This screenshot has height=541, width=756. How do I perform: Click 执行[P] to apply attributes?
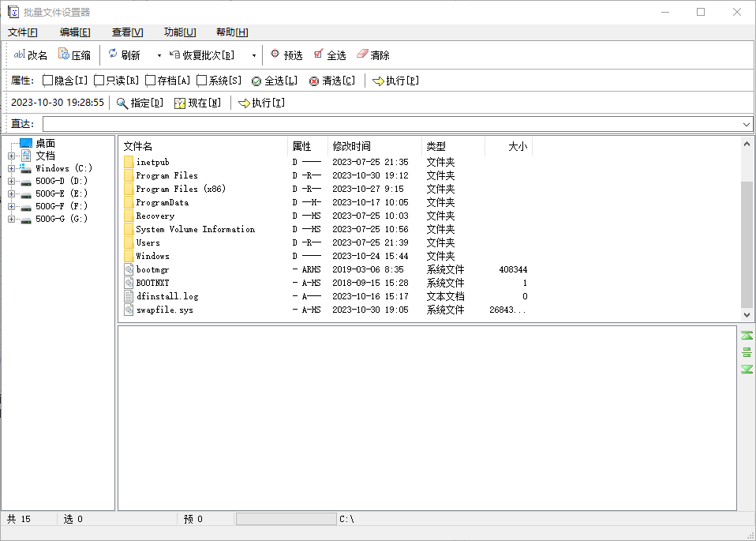click(395, 81)
